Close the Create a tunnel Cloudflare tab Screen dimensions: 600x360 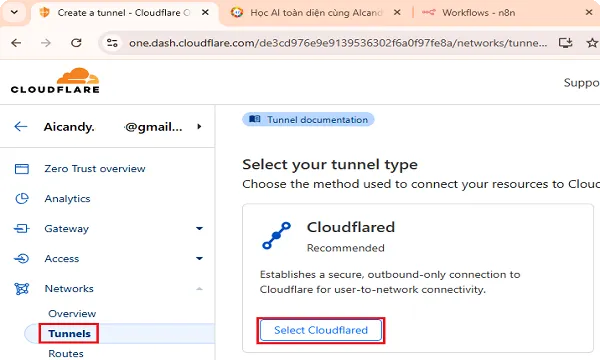[205, 13]
